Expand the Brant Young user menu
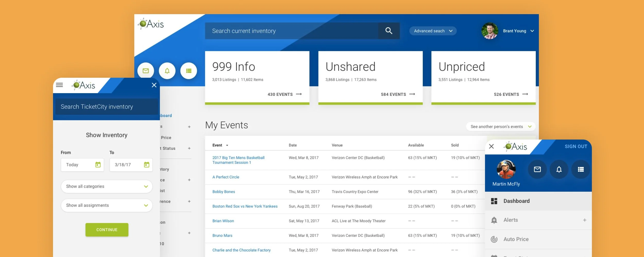This screenshot has height=257, width=644. pyautogui.click(x=532, y=31)
